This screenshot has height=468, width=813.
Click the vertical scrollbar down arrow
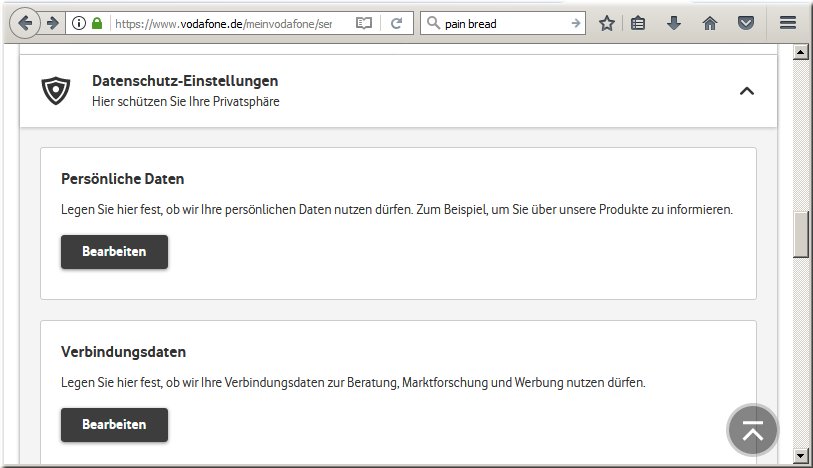(800, 456)
